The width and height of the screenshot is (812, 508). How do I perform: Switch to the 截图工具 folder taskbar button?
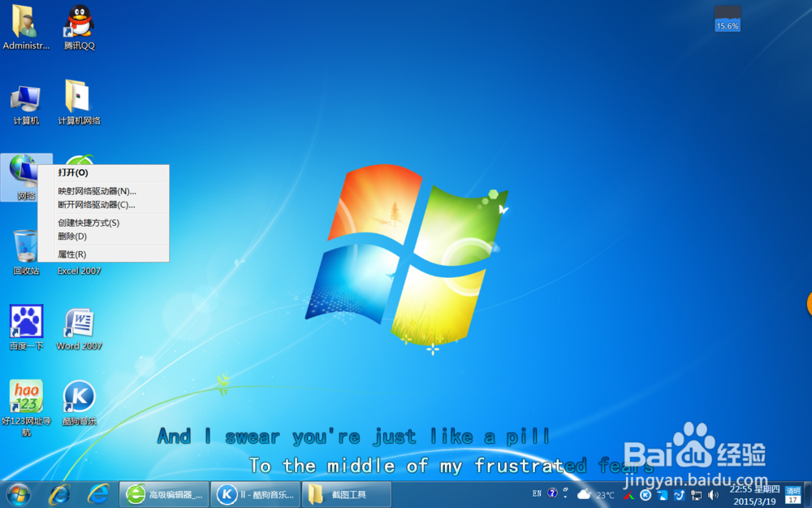tap(347, 494)
